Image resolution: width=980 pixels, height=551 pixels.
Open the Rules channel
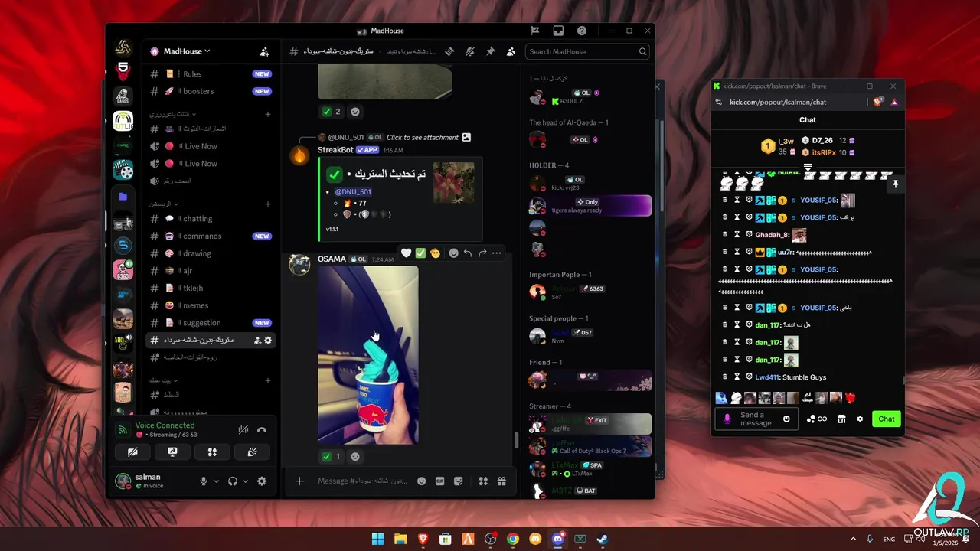(x=211, y=74)
